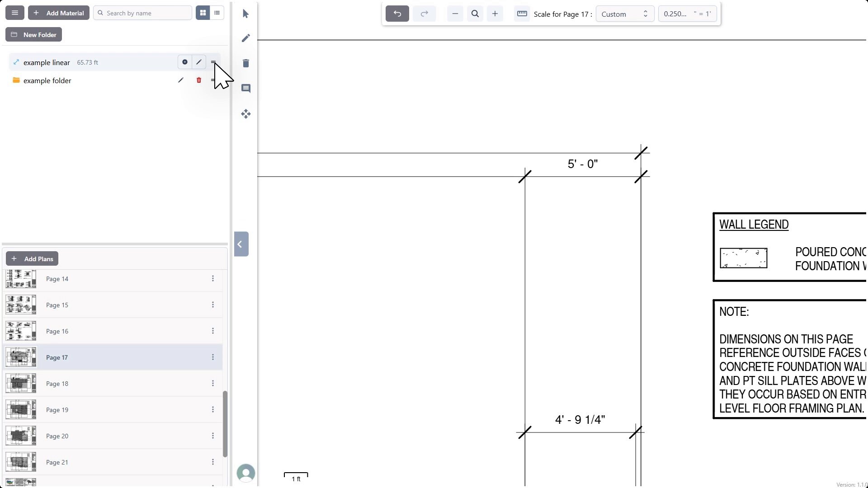Open the hamburger menu at top left
This screenshot has width=868, height=488.
[x=15, y=13]
